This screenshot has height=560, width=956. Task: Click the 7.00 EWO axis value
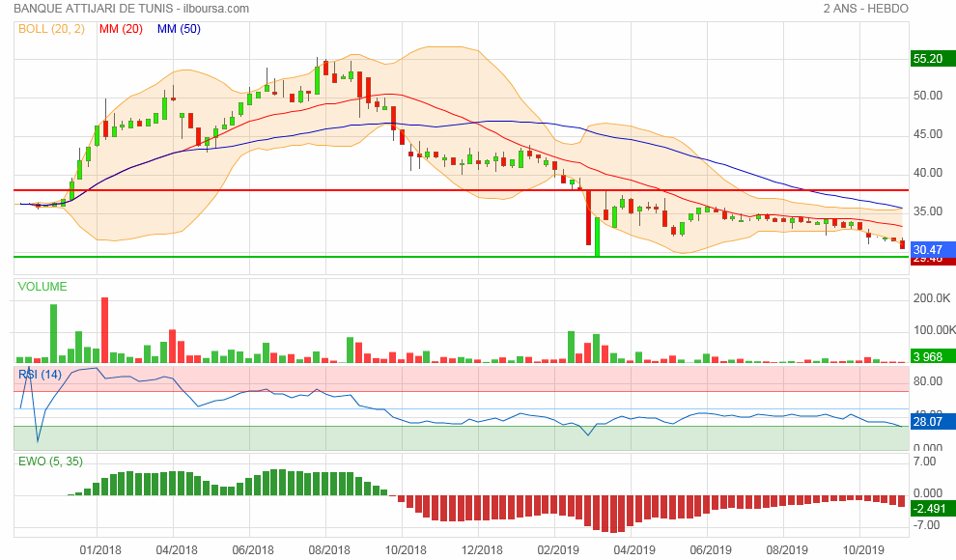(924, 462)
